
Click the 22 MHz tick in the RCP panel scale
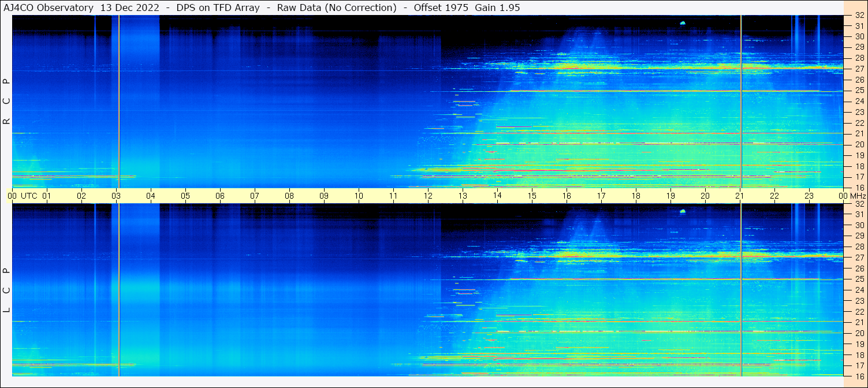point(859,123)
